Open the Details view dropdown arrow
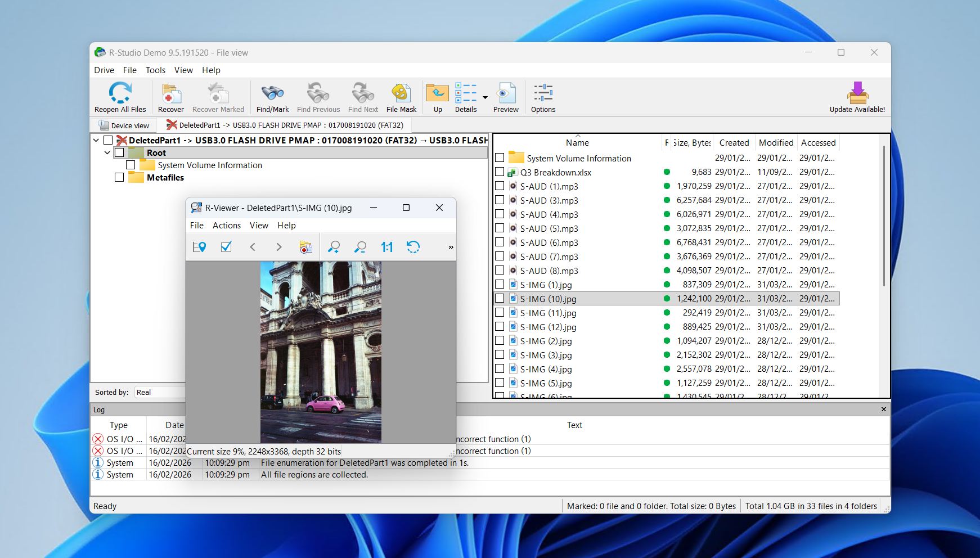 [485, 97]
